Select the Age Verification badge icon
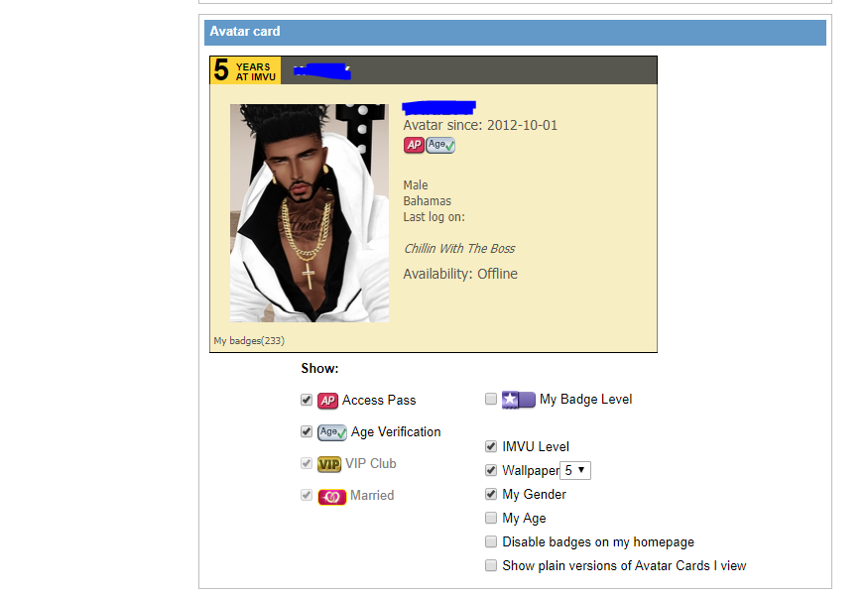 tap(332, 432)
